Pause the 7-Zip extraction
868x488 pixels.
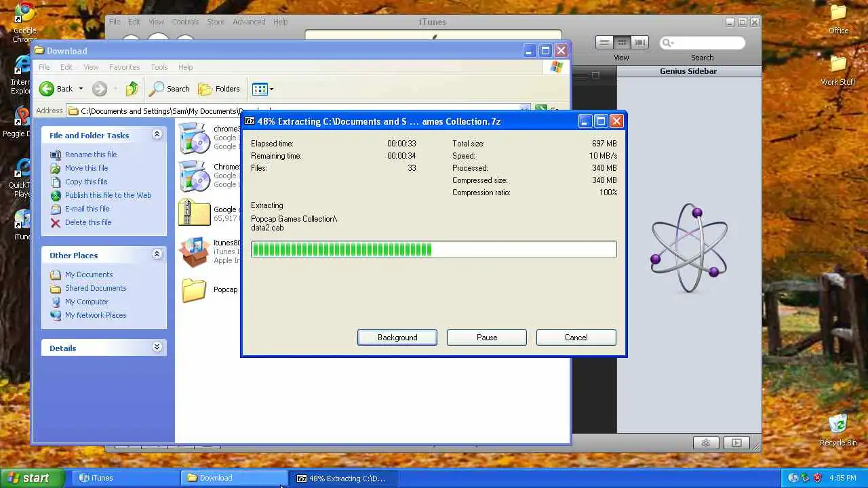[x=487, y=338]
